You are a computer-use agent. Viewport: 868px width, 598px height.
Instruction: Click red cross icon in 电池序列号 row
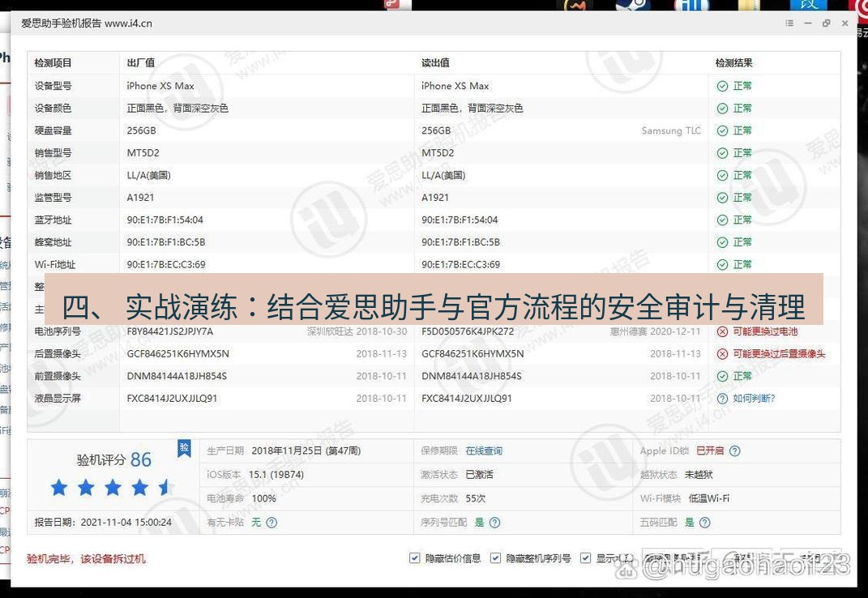[722, 331]
